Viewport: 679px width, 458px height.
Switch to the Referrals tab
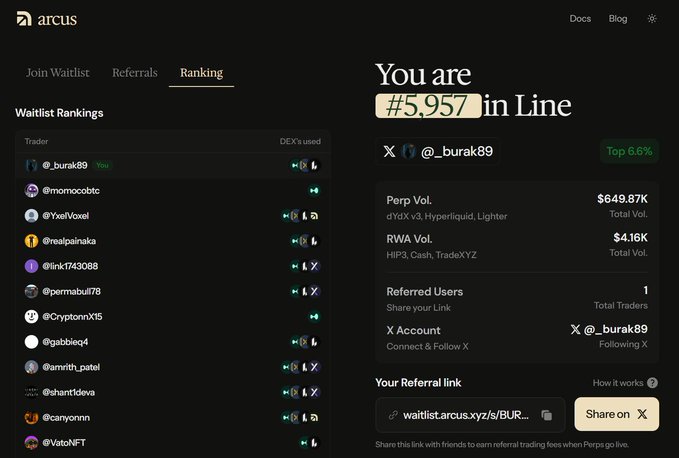135,72
